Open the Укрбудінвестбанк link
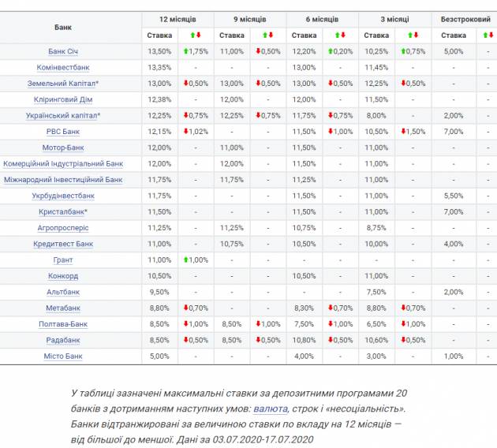 coord(63,196)
